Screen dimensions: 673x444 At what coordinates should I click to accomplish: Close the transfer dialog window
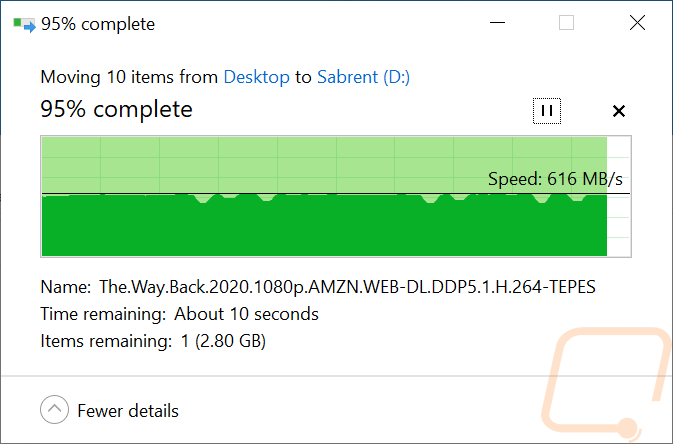636,23
